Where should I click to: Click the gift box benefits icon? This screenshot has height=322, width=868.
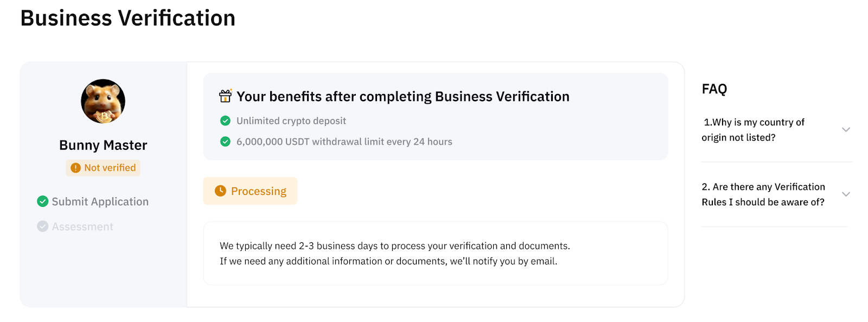225,96
